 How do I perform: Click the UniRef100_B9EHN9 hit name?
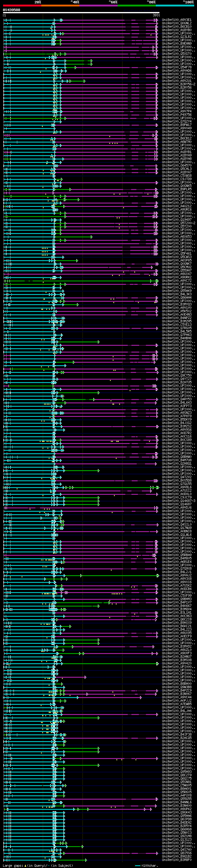coord(176,43)
